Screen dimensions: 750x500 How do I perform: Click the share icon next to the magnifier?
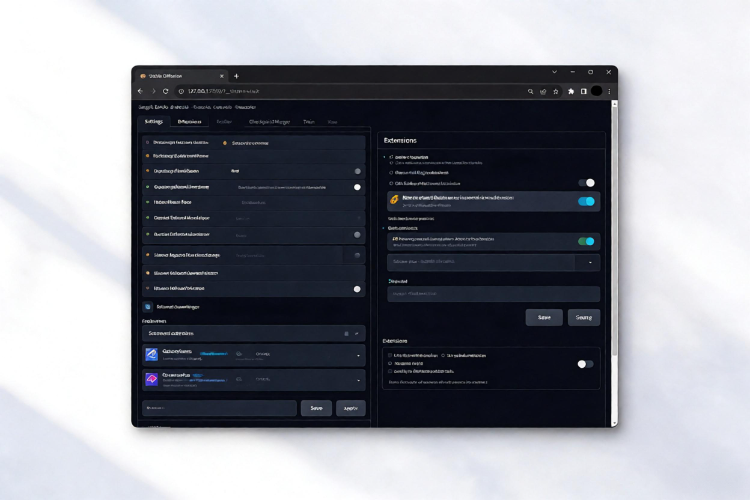click(x=543, y=91)
